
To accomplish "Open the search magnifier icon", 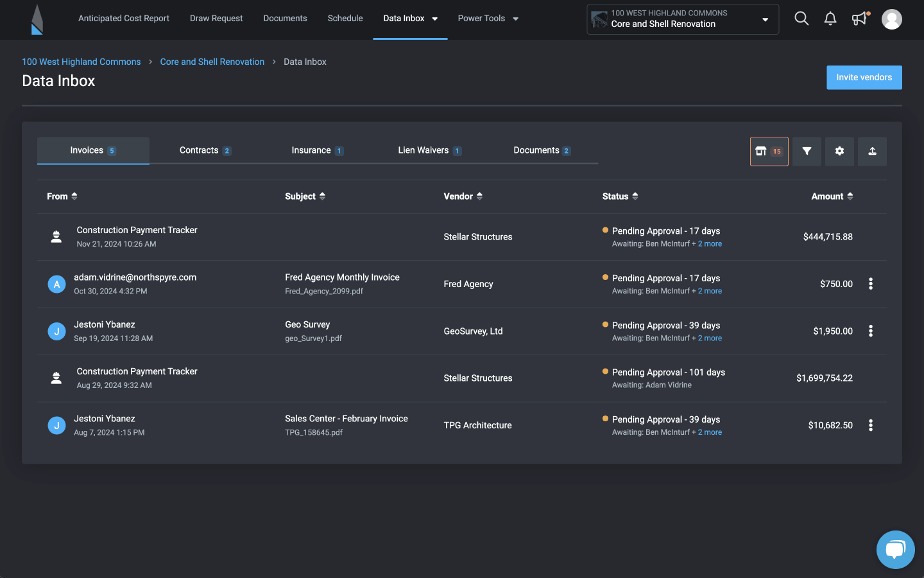I will tap(801, 19).
